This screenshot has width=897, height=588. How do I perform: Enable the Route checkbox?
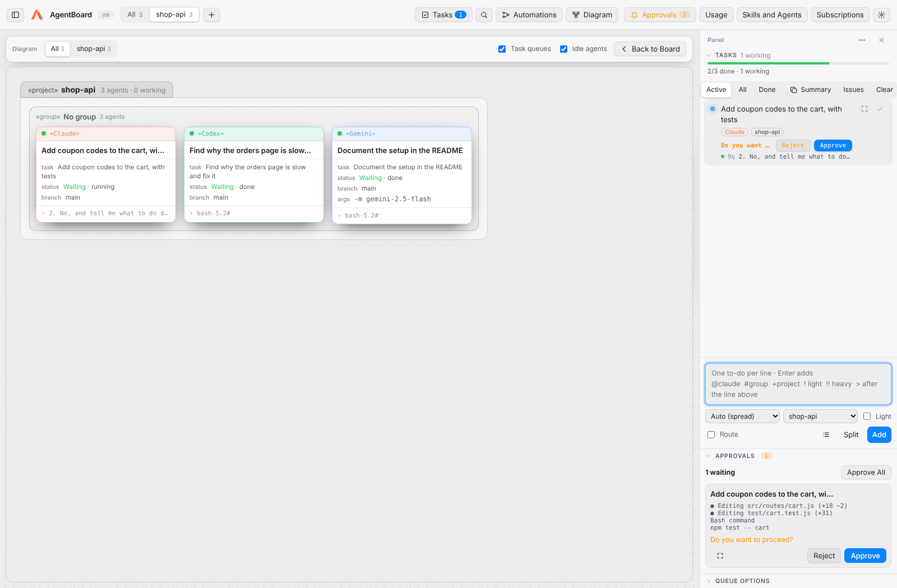711,434
